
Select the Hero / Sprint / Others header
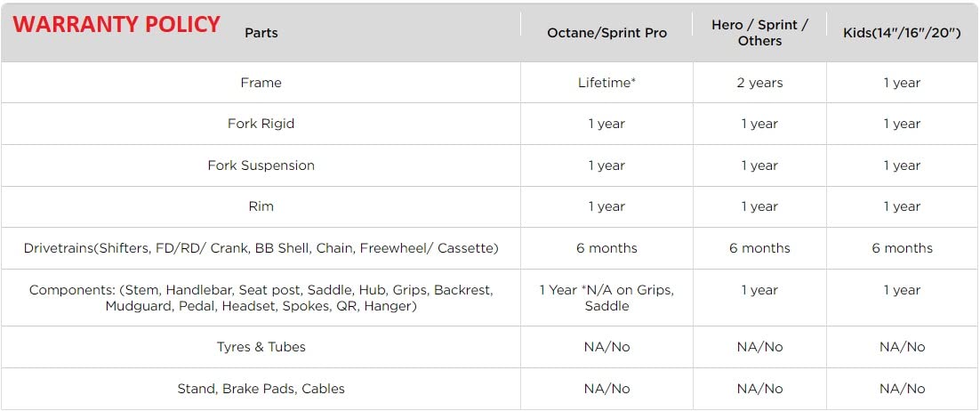(x=759, y=33)
